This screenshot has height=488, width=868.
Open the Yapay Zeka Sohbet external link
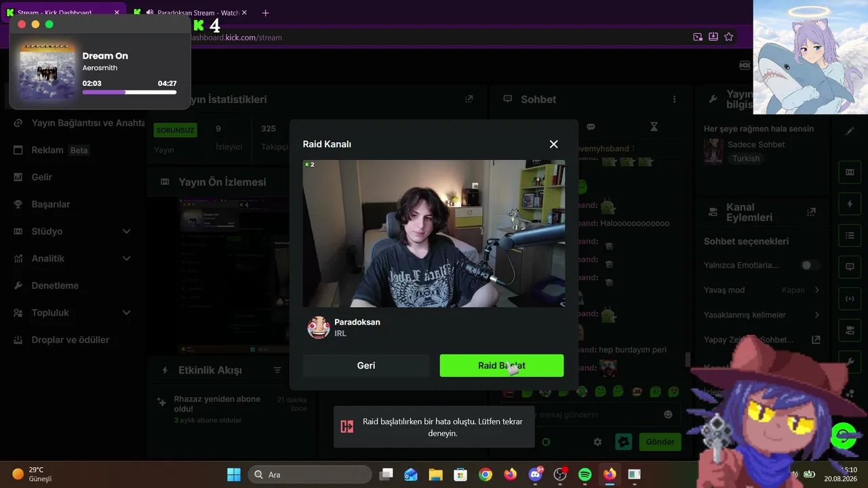[x=816, y=340]
